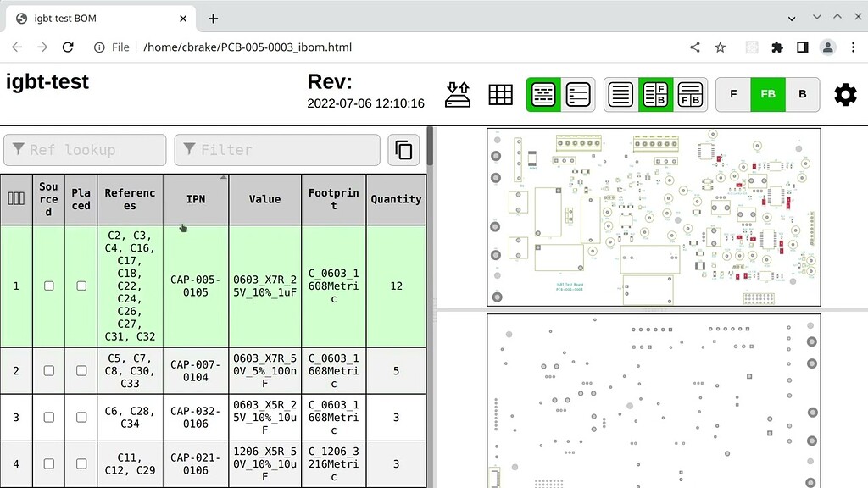
Task: Check the Placed box for CAP-007-0104
Action: (81, 370)
